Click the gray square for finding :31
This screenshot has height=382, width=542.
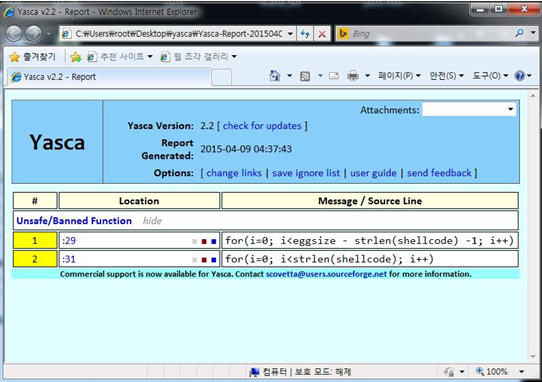pyautogui.click(x=195, y=260)
